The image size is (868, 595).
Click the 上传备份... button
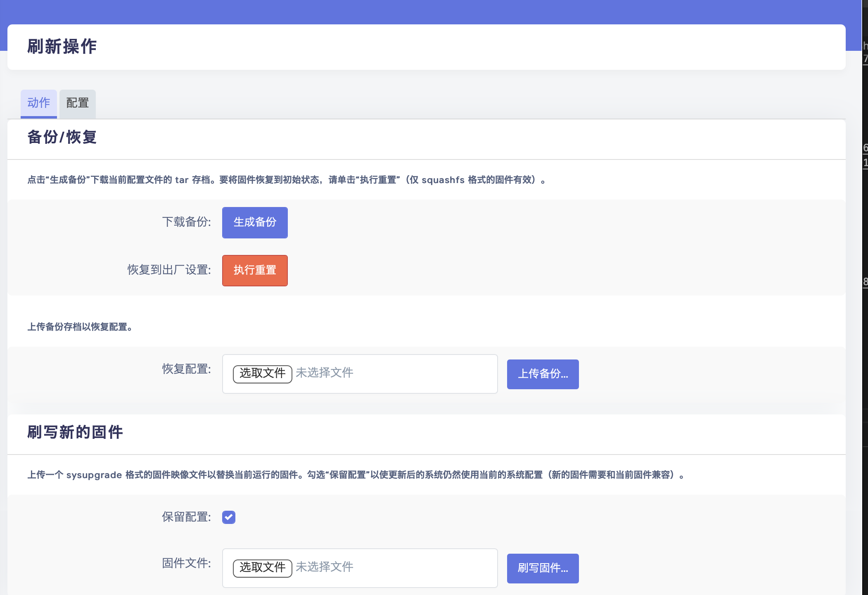(543, 374)
